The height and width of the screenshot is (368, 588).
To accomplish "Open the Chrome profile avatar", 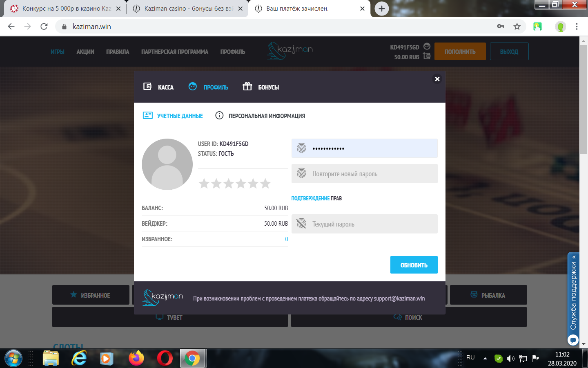I will [561, 27].
